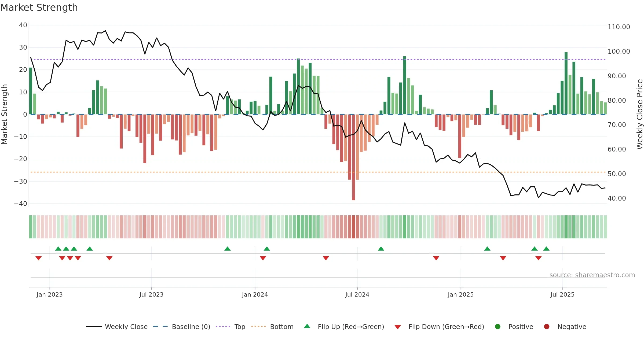644x362 pixels.
Task: Click the red flip-down triangle near November 2024
Action: coord(436,258)
